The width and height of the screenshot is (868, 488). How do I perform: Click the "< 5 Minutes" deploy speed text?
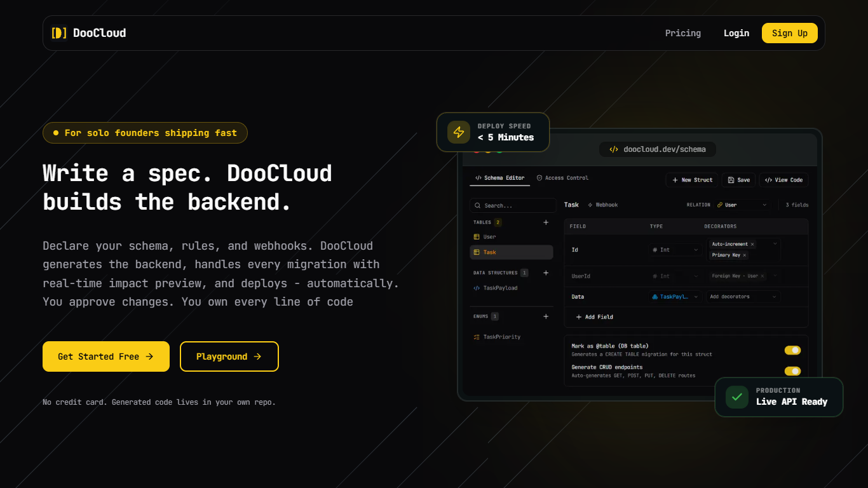506,137
